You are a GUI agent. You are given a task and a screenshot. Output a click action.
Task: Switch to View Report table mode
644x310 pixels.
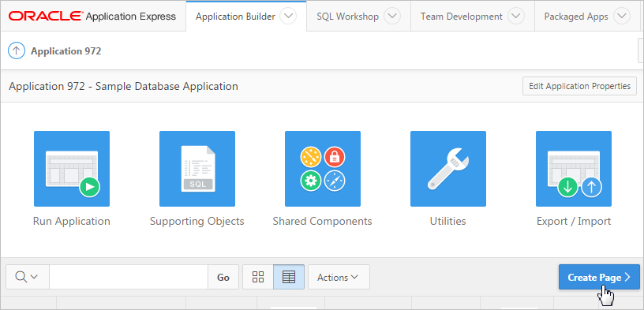(x=289, y=277)
